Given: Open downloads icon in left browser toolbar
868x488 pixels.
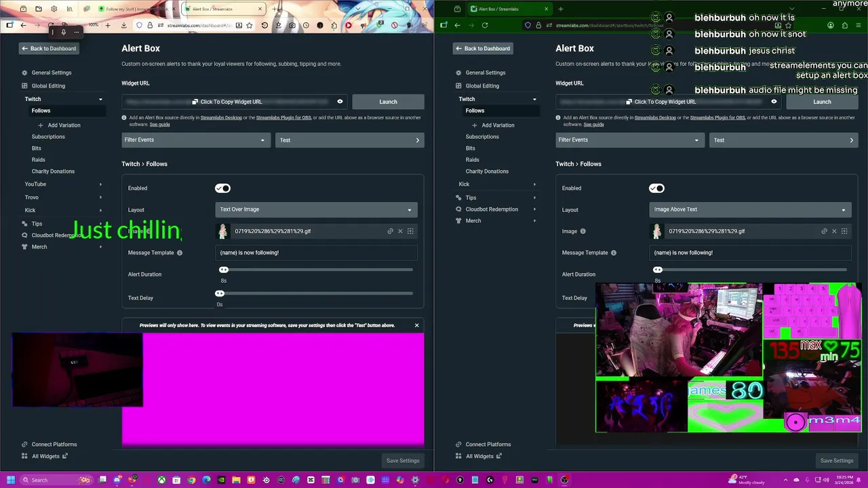Looking at the screenshot, I should [123, 26].
